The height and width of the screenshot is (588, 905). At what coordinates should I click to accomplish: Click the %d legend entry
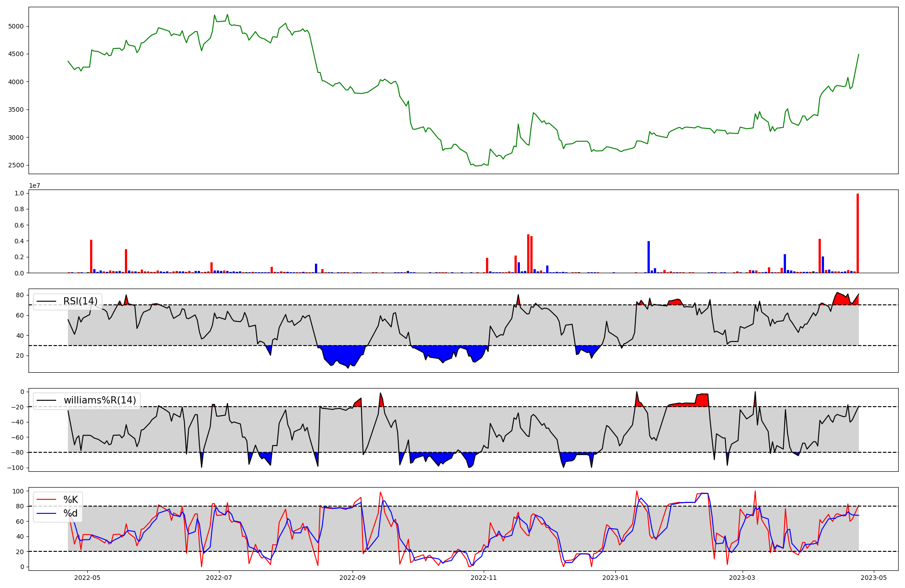71,513
